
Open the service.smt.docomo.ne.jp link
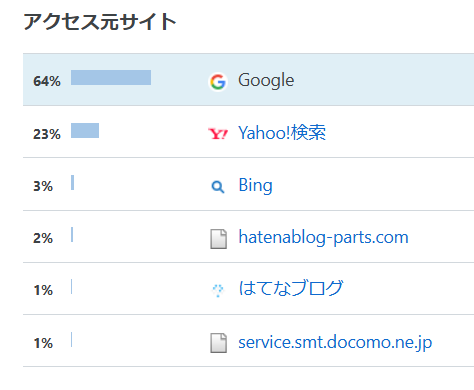[x=335, y=342]
